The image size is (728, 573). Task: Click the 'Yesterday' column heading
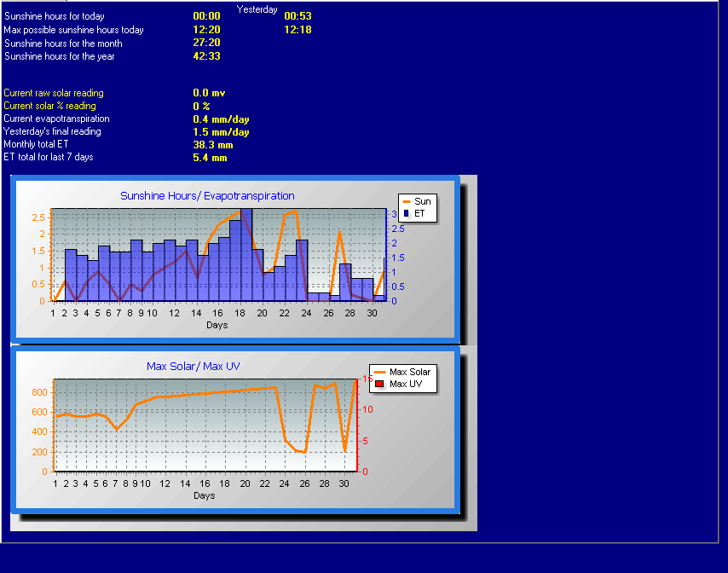click(257, 9)
